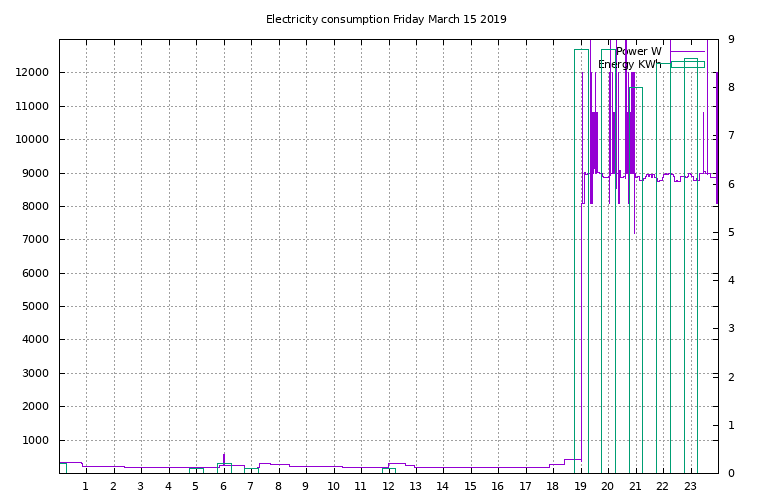Click the right axis label 3
The height and width of the screenshot is (500, 768).
731,328
